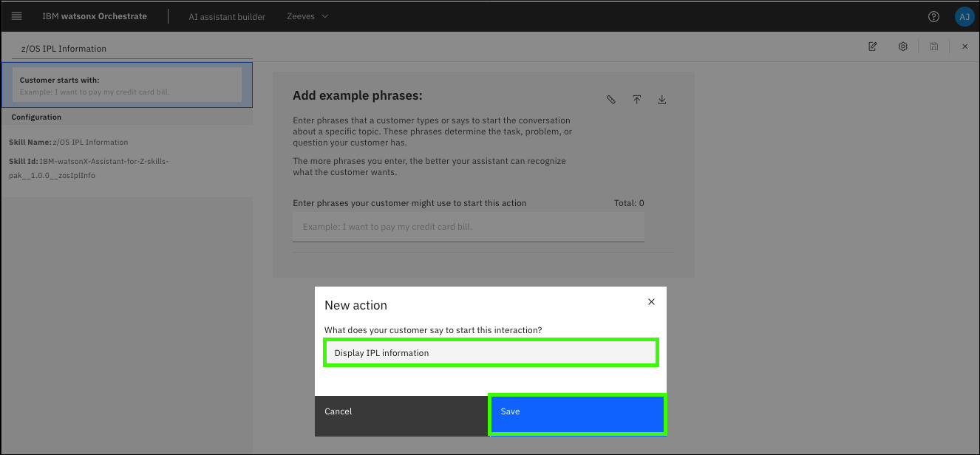The width and height of the screenshot is (980, 455).
Task: Click the save disk icon in toolbar
Action: click(x=934, y=47)
